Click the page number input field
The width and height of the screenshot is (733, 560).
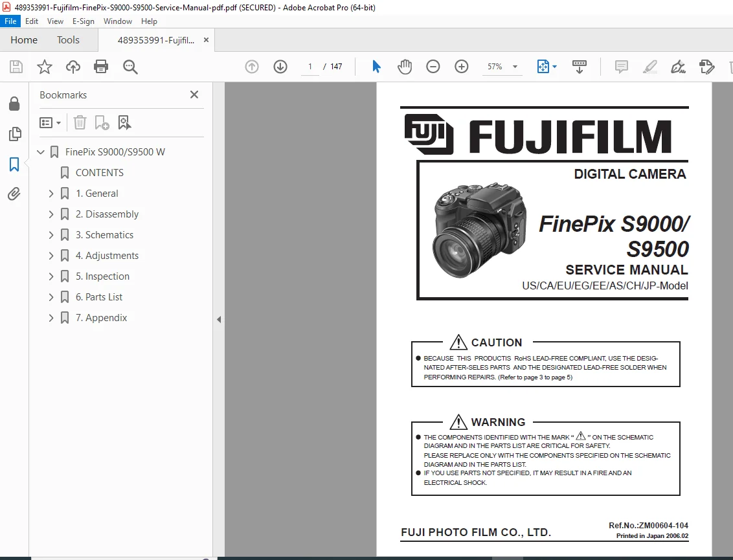[310, 67]
